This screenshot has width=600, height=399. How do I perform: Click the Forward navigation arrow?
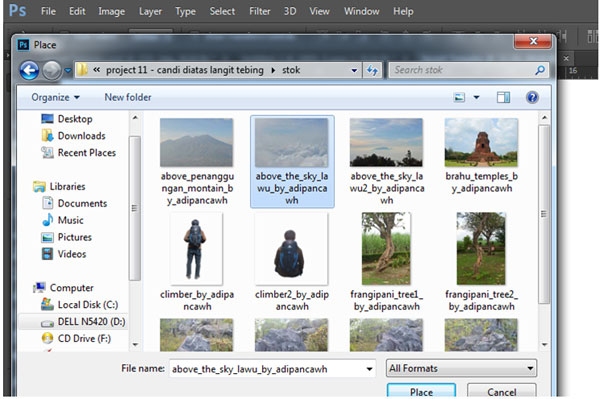click(x=51, y=70)
